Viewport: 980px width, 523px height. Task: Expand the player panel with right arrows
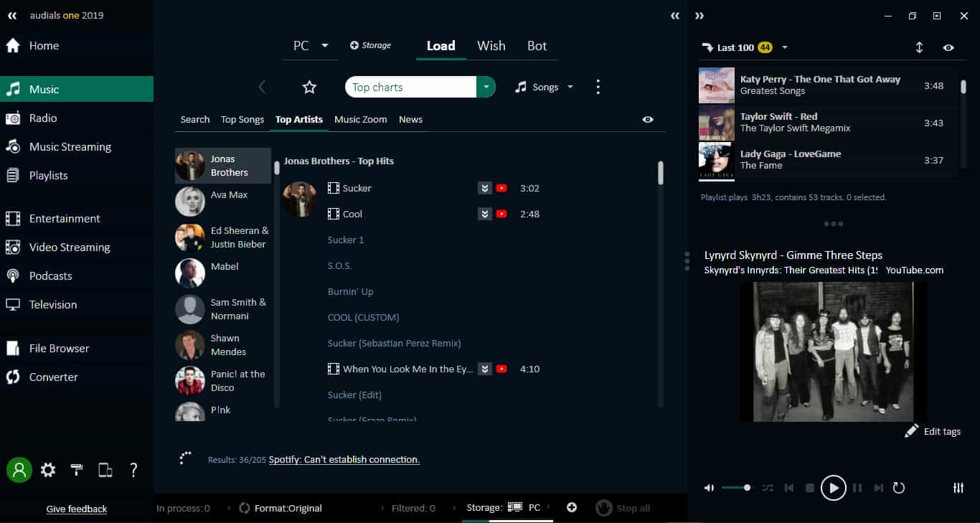[x=699, y=16]
